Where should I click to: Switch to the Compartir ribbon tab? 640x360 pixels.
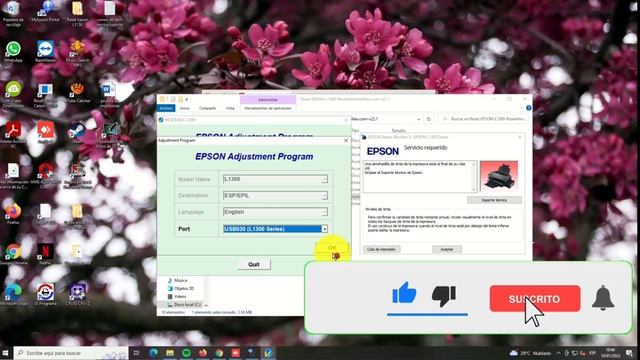coord(207,108)
